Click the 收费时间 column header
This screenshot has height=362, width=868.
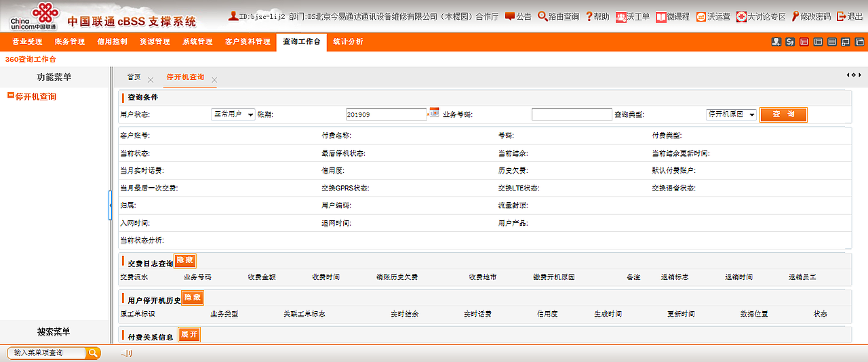point(325,277)
